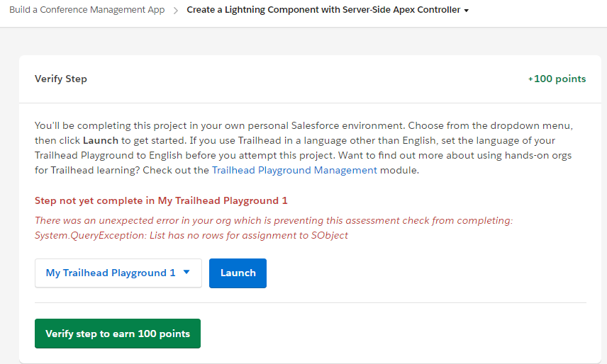
Task: Click the bold Launch word in instructions
Action: [x=100, y=140]
